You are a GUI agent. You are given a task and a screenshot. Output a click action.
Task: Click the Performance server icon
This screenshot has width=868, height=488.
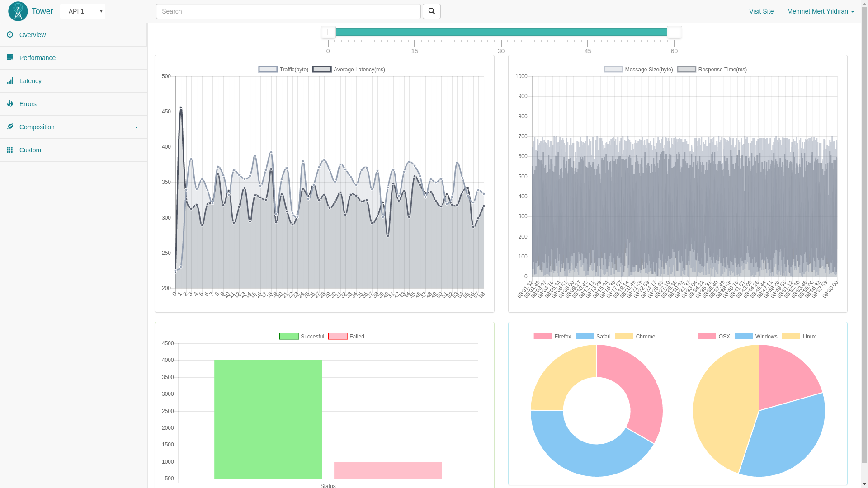(x=10, y=57)
